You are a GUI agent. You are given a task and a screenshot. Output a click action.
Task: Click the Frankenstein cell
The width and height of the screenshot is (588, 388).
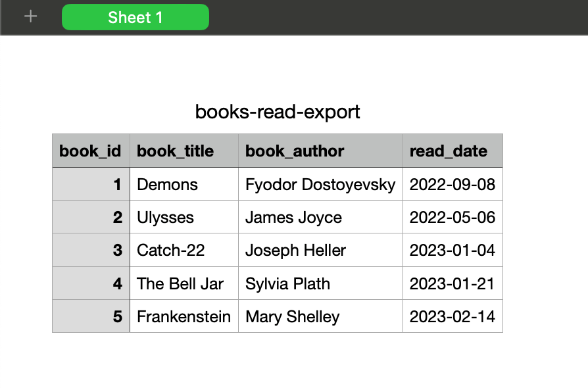click(183, 316)
